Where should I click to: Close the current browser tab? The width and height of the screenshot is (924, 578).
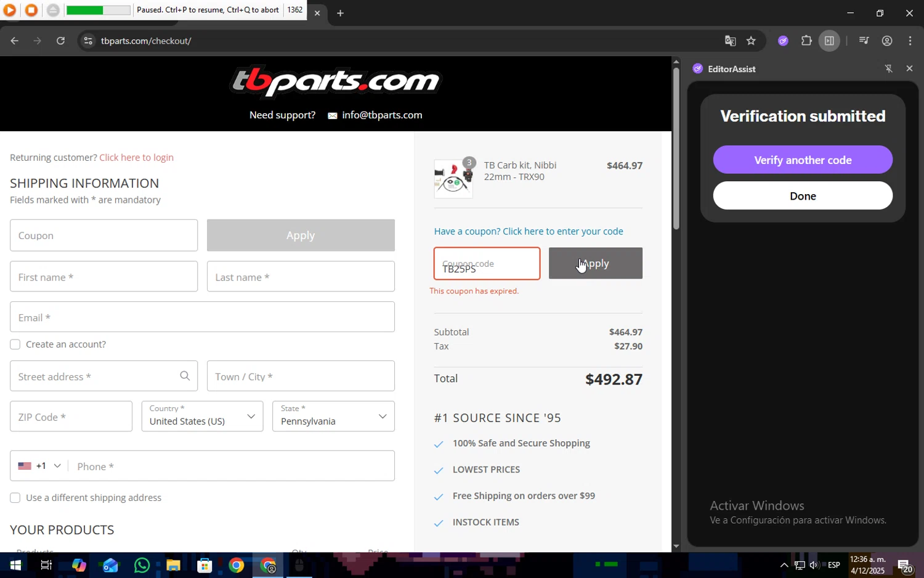(x=317, y=13)
